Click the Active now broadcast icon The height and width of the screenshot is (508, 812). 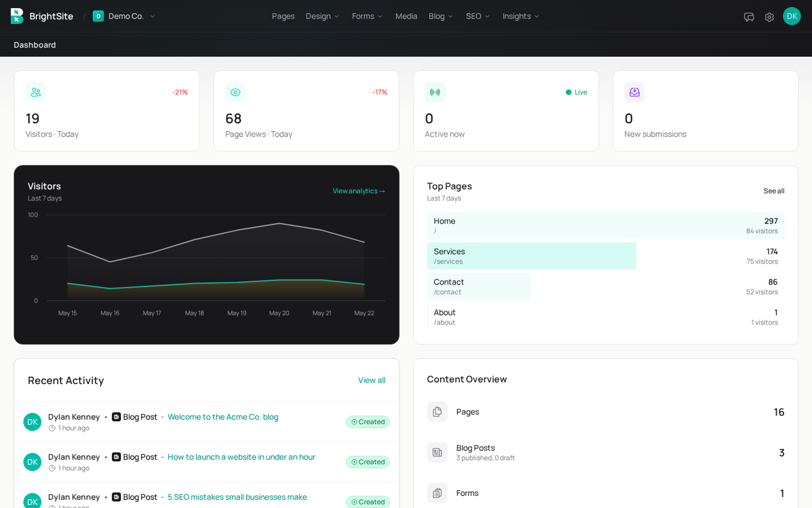(x=435, y=92)
